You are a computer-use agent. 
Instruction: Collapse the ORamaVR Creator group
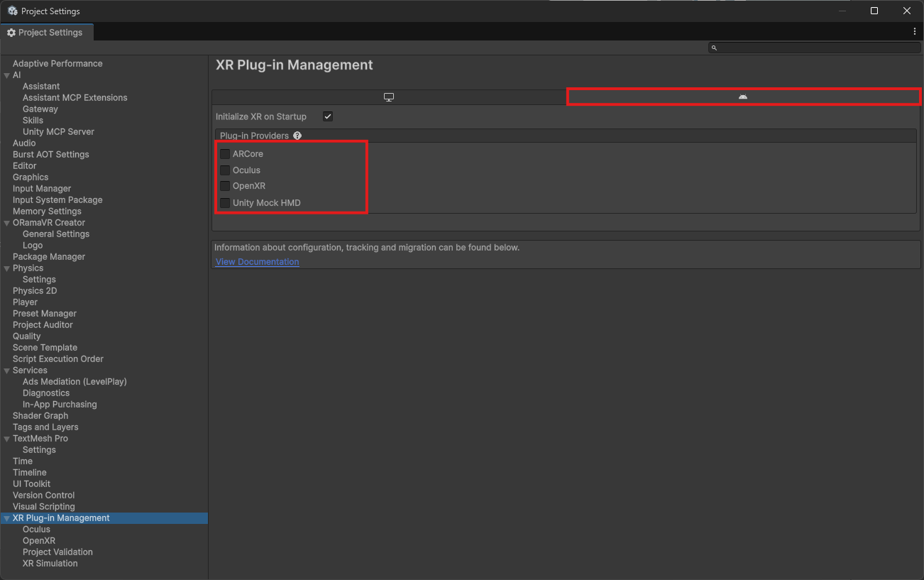coord(7,223)
